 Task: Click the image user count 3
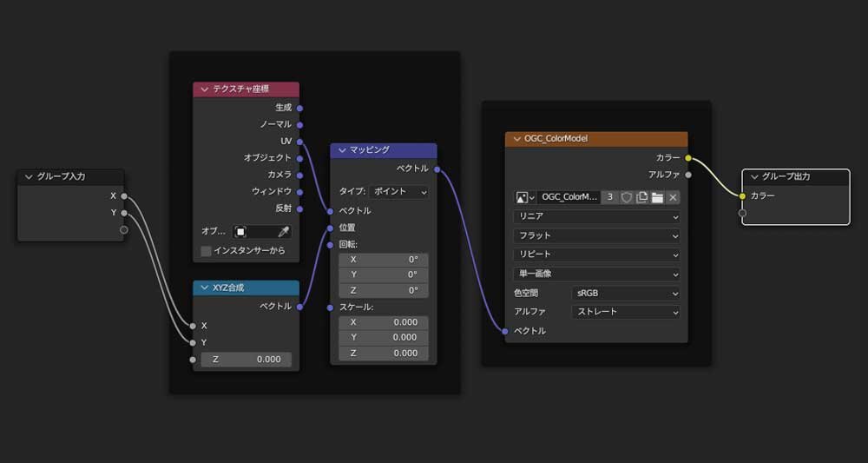[x=609, y=197]
